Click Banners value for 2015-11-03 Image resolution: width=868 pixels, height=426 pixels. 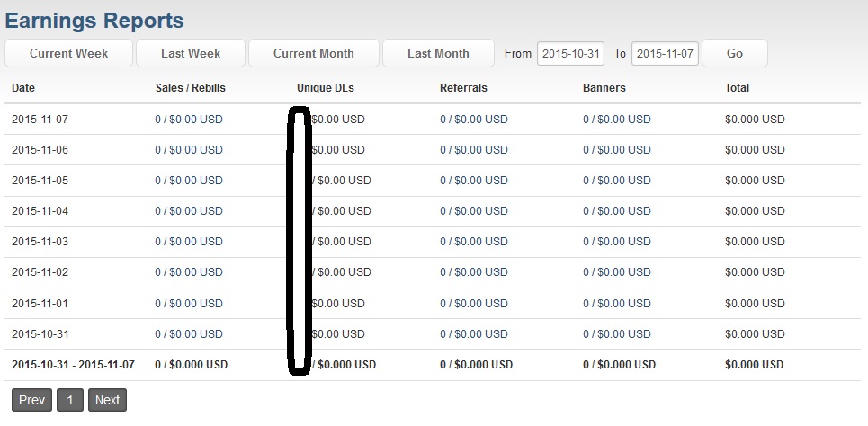(x=616, y=242)
